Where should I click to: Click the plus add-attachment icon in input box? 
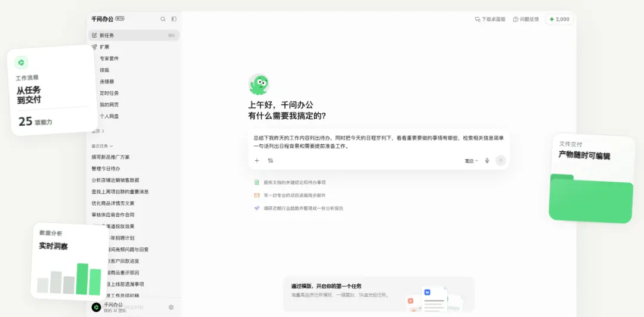tap(257, 160)
